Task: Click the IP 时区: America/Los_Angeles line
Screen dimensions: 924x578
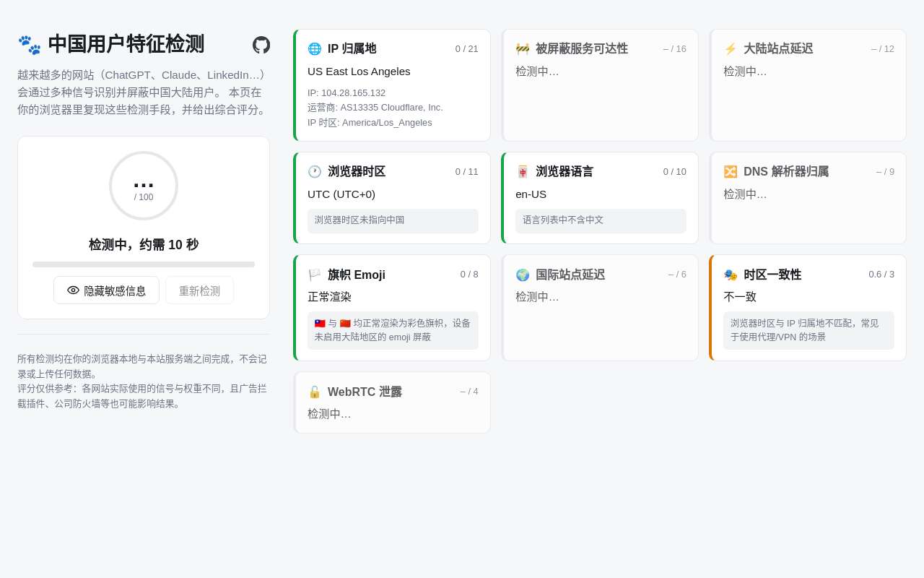Action: coord(370,123)
